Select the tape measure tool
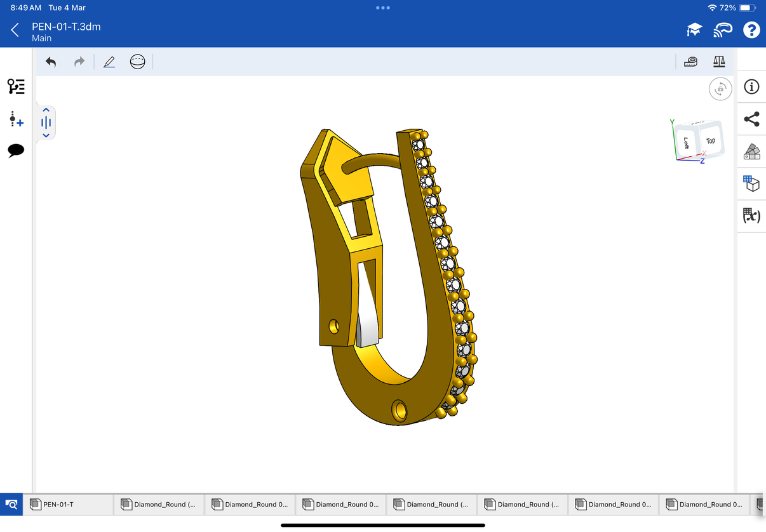Viewport: 766px width, 532px height. coord(690,62)
